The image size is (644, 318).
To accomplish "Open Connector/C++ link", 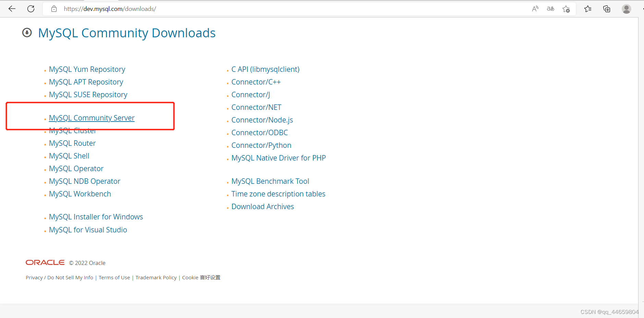I will click(256, 82).
